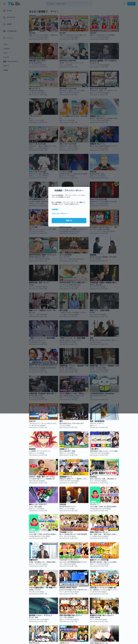Open ブラックリベンジ thumbnail
This screenshot has width=138, height=644.
coord(43,106)
